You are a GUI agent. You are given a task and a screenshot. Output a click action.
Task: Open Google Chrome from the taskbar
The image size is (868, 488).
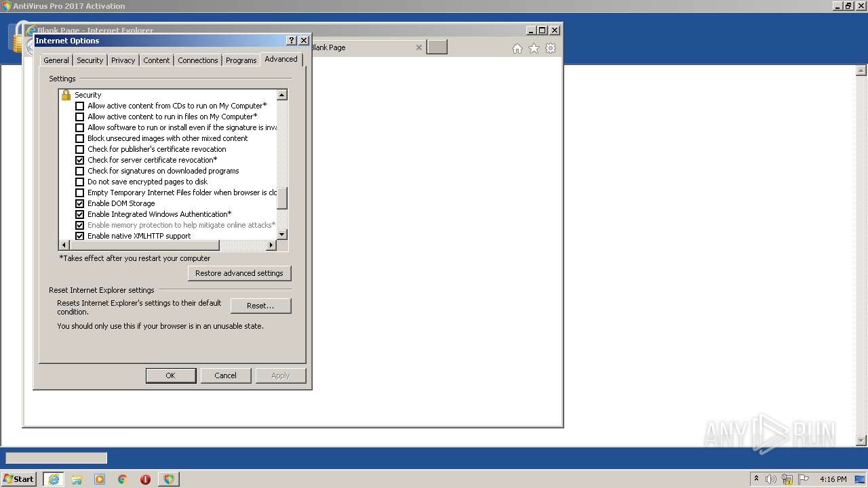click(x=123, y=479)
